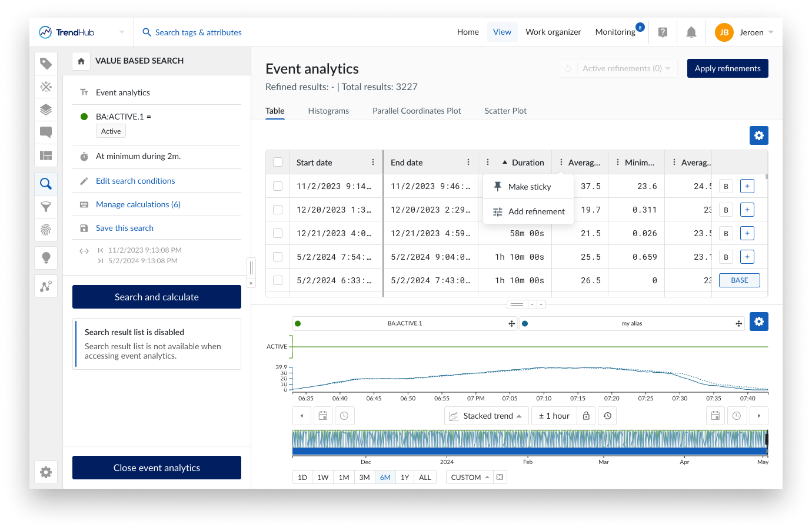Open the Edit search conditions link

pyautogui.click(x=135, y=181)
